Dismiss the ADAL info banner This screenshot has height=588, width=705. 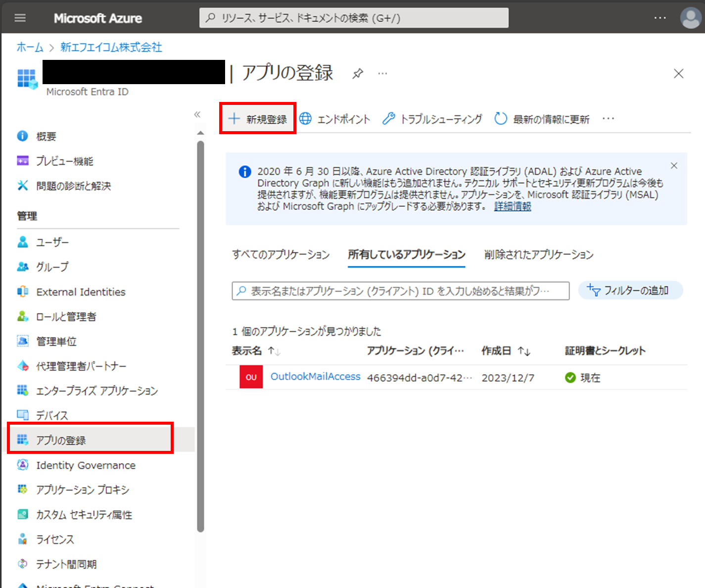pyautogui.click(x=674, y=166)
